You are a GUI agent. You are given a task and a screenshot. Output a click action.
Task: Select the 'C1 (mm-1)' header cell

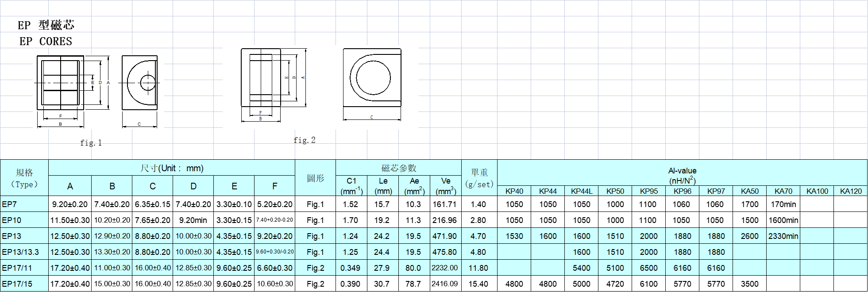351,186
